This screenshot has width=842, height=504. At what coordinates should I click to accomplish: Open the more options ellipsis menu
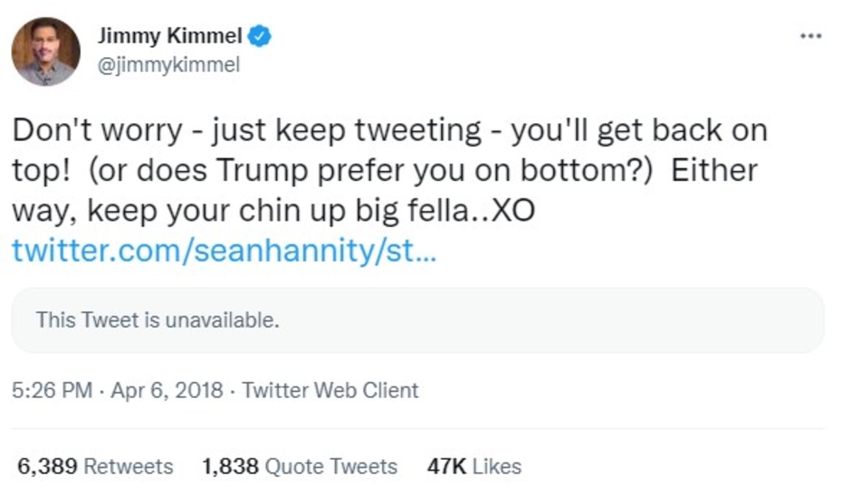(x=811, y=36)
